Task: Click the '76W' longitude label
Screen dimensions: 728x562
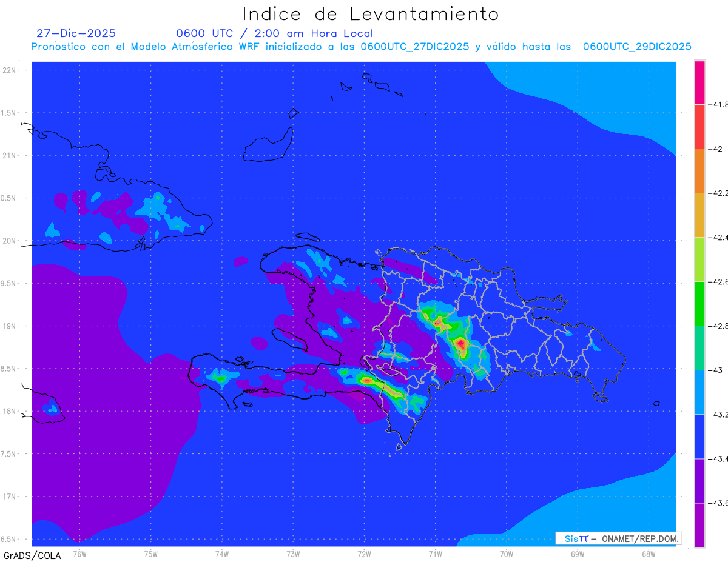Action: [x=79, y=554]
